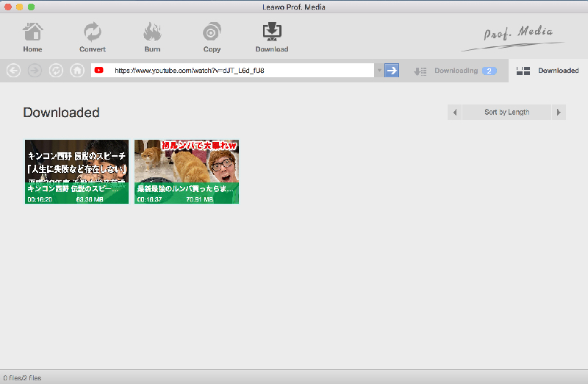This screenshot has width=588, height=384.
Task: Go forward in the browser
Action: point(35,71)
